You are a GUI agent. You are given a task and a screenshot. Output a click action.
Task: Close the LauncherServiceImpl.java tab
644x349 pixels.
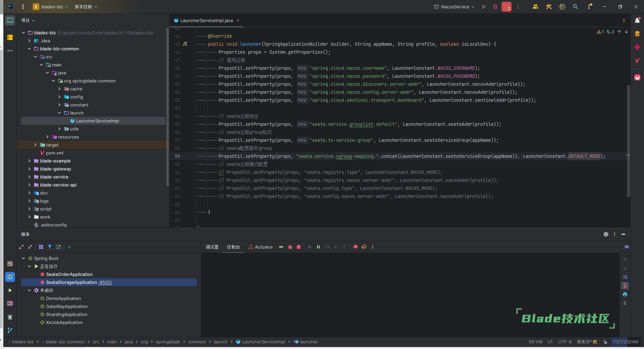[x=238, y=20]
